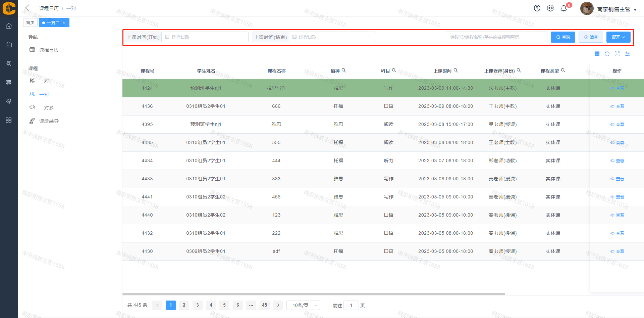Open column settings sliders icon

(x=627, y=54)
